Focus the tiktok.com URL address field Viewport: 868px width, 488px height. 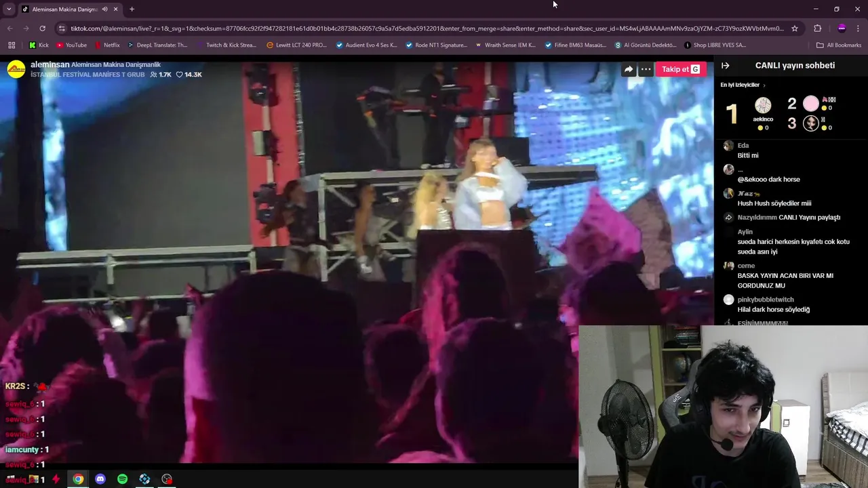click(x=427, y=28)
